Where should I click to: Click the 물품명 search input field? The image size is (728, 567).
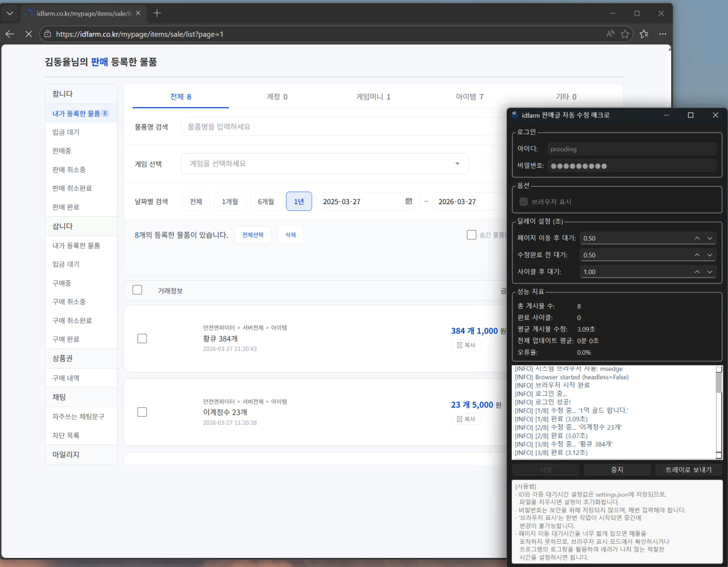pos(341,127)
